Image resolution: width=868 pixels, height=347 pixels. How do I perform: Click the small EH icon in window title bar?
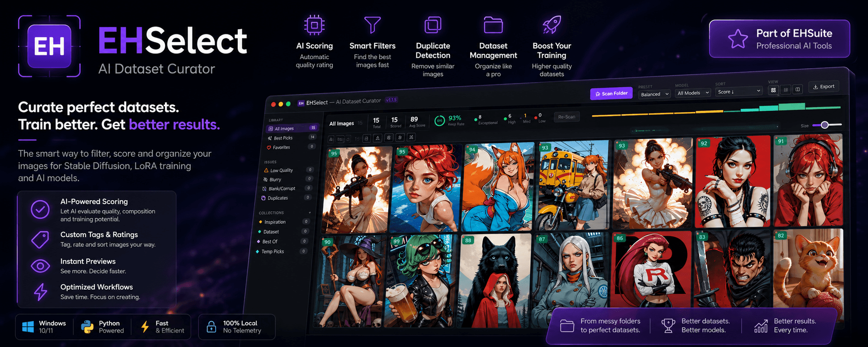[x=301, y=103]
